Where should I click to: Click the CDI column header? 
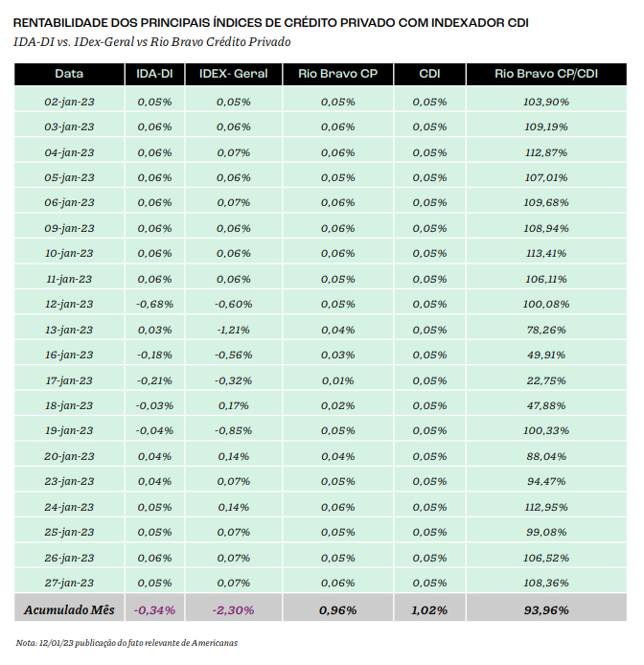[x=429, y=74]
